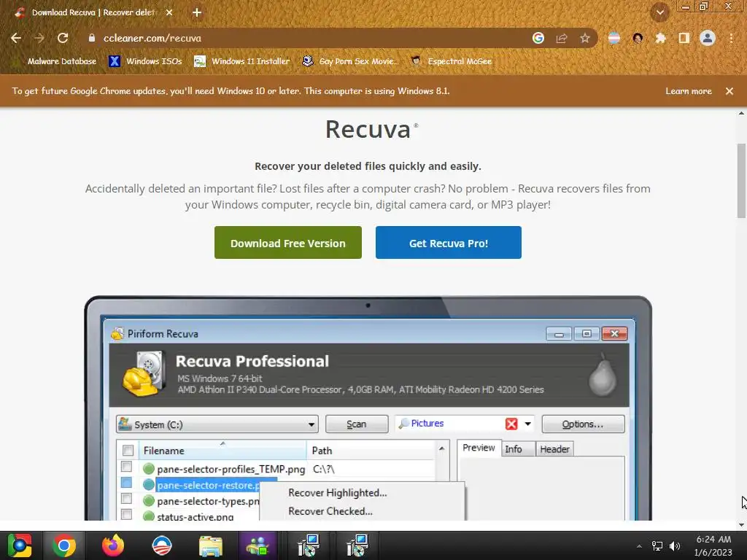Choose Recover Highlighted... from context menu
Viewport: 747px width, 560px height.
338,493
